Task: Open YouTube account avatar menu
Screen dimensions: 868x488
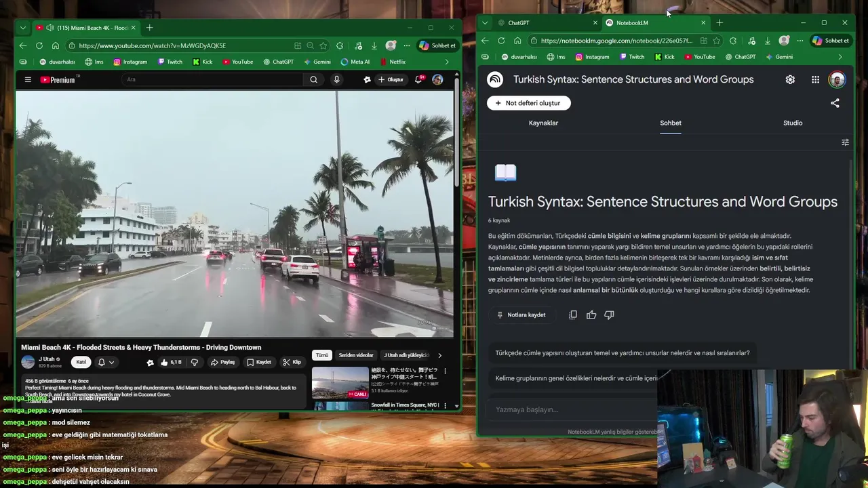Action: pyautogui.click(x=437, y=79)
